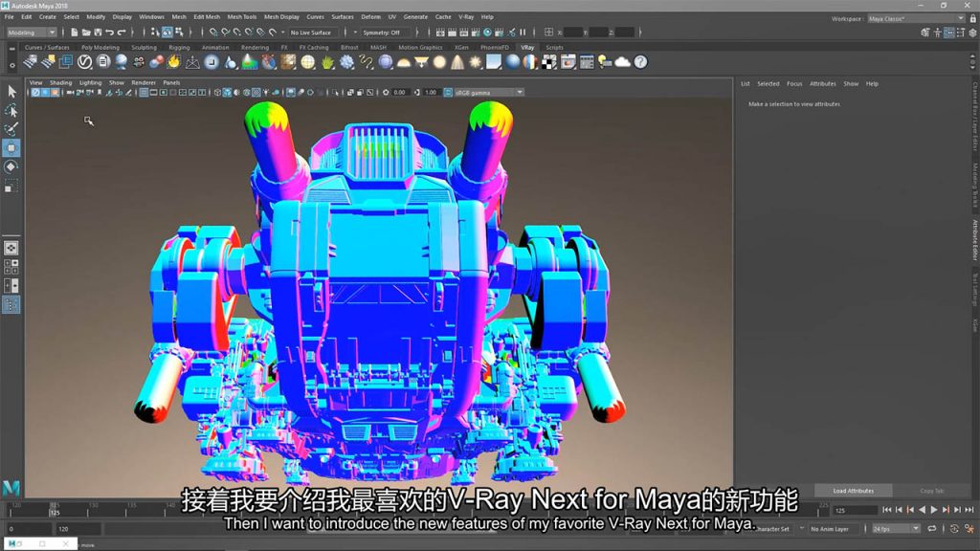Open the Modeling menu set dropdown

tap(32, 33)
